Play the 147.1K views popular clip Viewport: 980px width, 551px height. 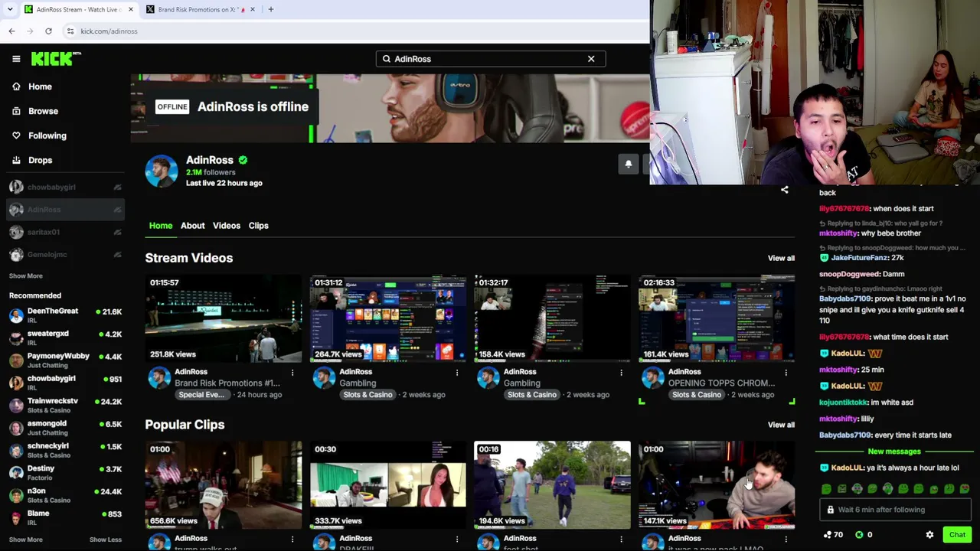pyautogui.click(x=717, y=484)
